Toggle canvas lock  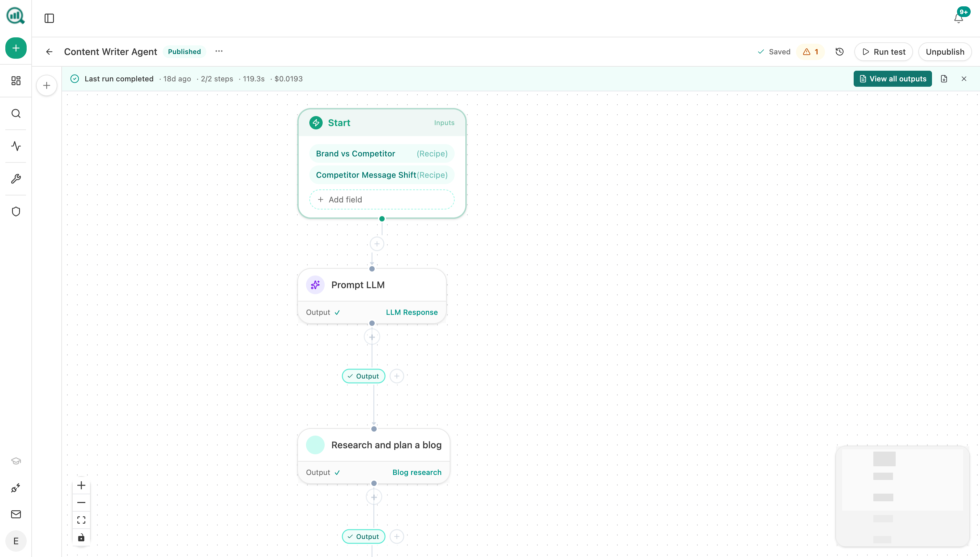click(x=81, y=538)
